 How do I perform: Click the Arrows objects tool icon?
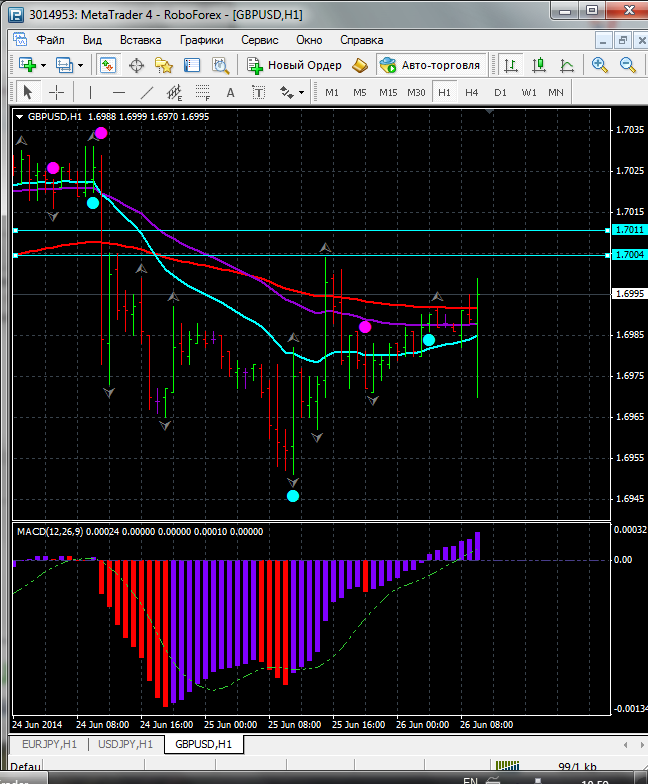286,92
